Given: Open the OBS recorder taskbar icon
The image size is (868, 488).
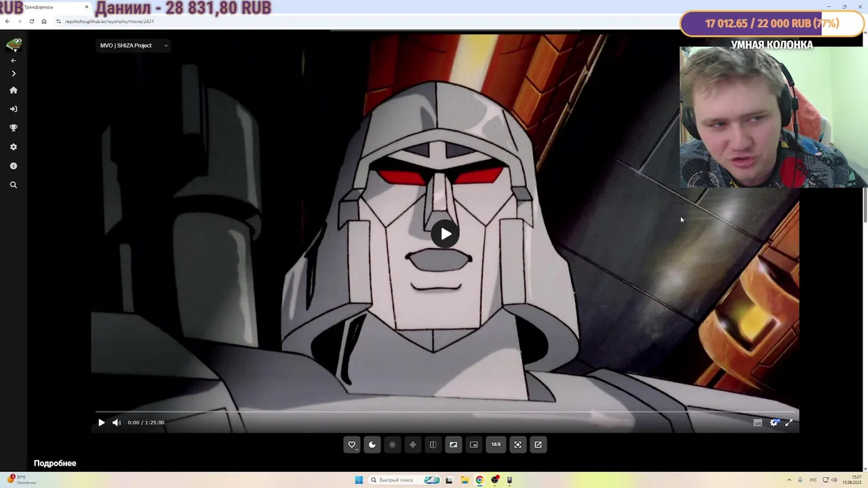Looking at the screenshot, I should click(495, 480).
